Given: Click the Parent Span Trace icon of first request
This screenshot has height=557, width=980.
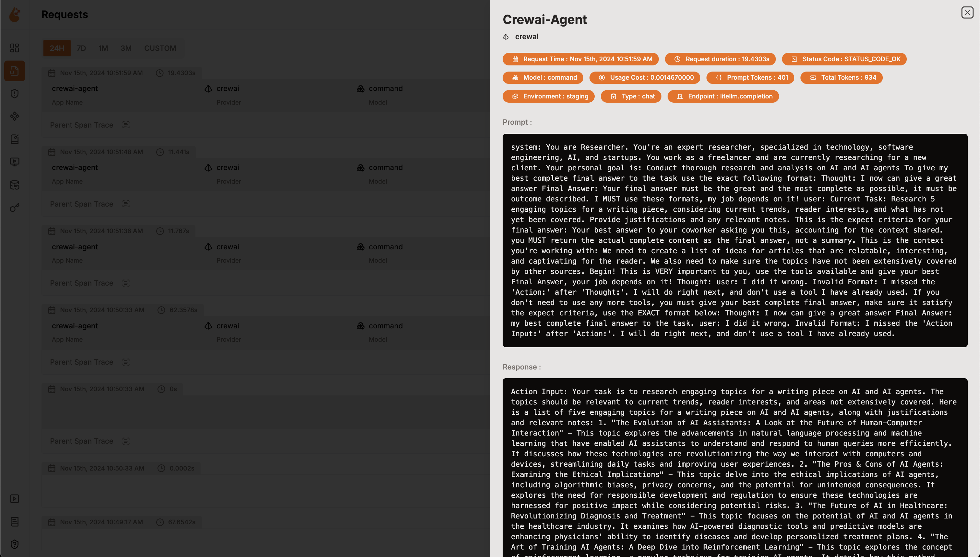Looking at the screenshot, I should (126, 125).
